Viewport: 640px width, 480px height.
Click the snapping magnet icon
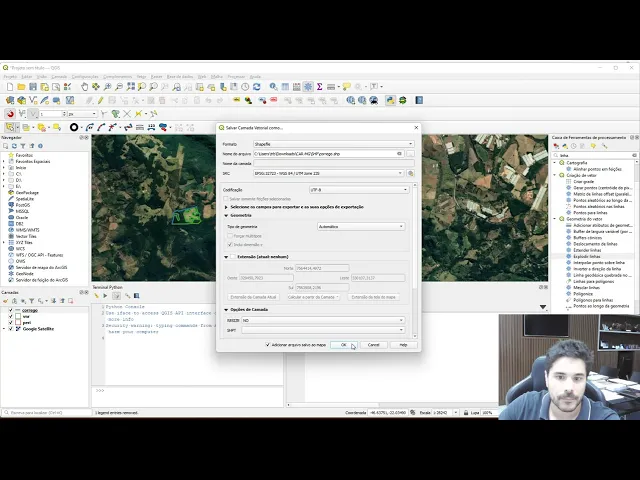10,114
